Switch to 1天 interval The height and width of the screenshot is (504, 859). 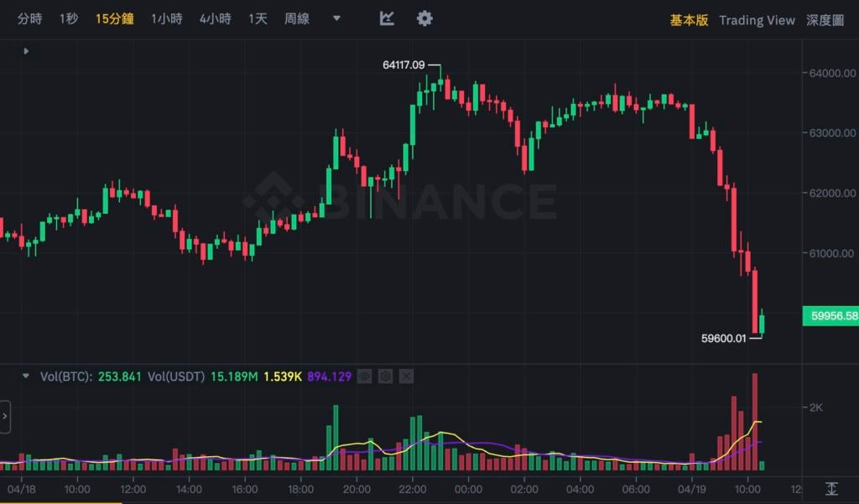click(258, 18)
